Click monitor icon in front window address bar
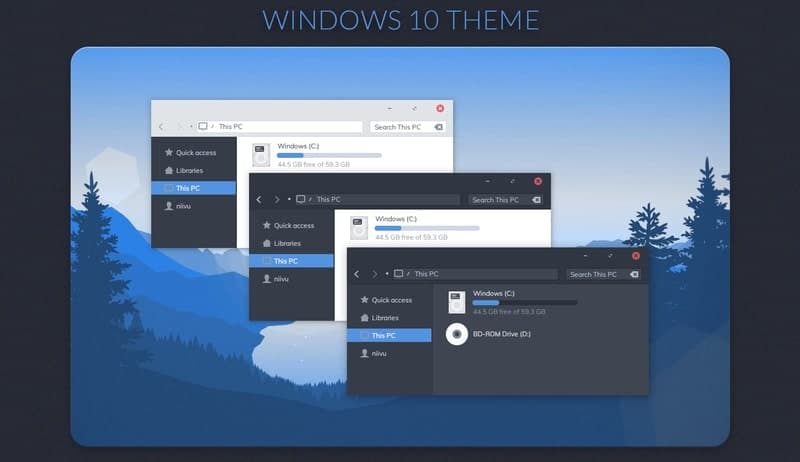The height and width of the screenshot is (462, 800). [x=398, y=274]
